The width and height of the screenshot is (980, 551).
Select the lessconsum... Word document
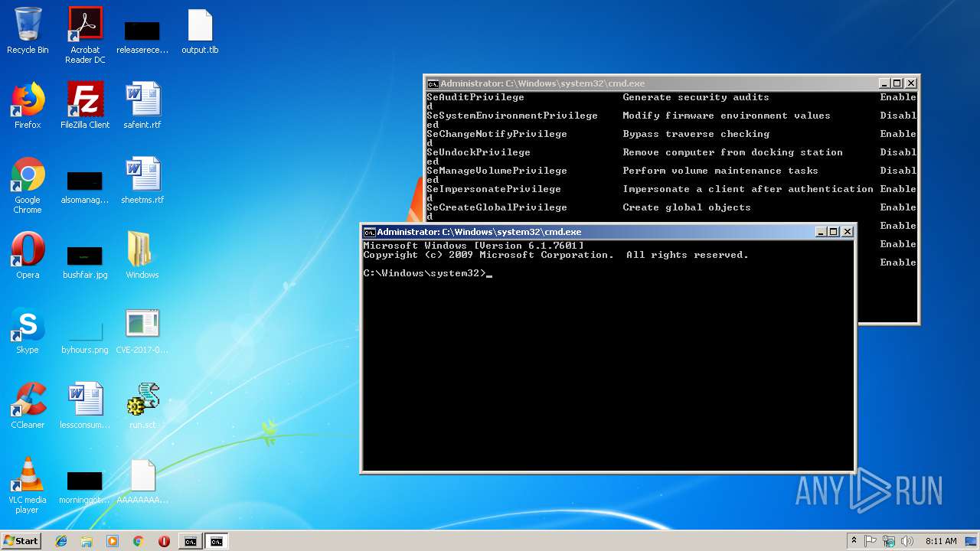85,406
